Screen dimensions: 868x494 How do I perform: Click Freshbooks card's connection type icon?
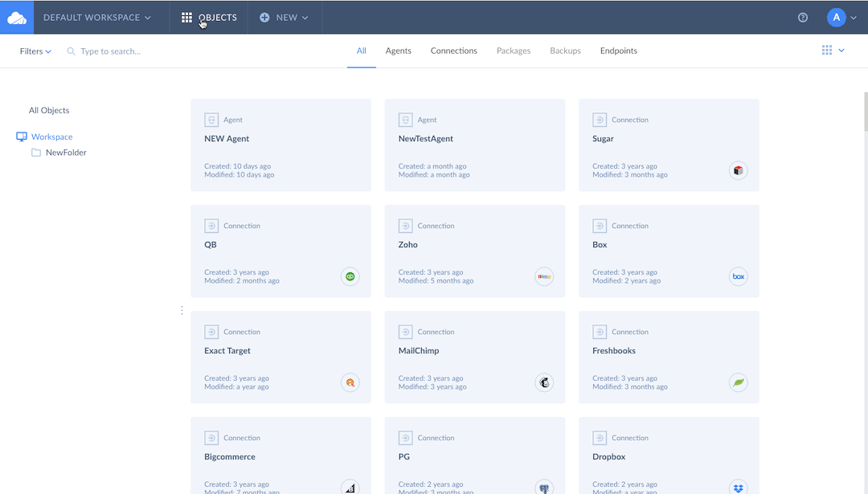600,332
